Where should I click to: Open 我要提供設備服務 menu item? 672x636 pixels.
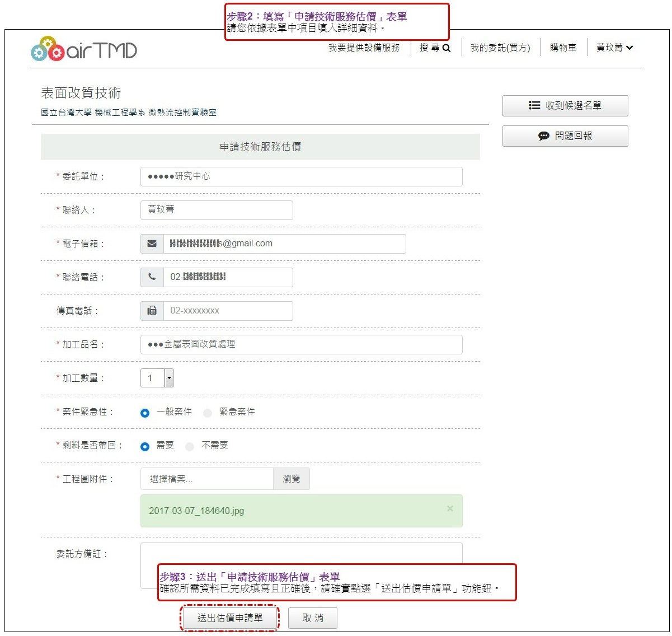(x=364, y=48)
